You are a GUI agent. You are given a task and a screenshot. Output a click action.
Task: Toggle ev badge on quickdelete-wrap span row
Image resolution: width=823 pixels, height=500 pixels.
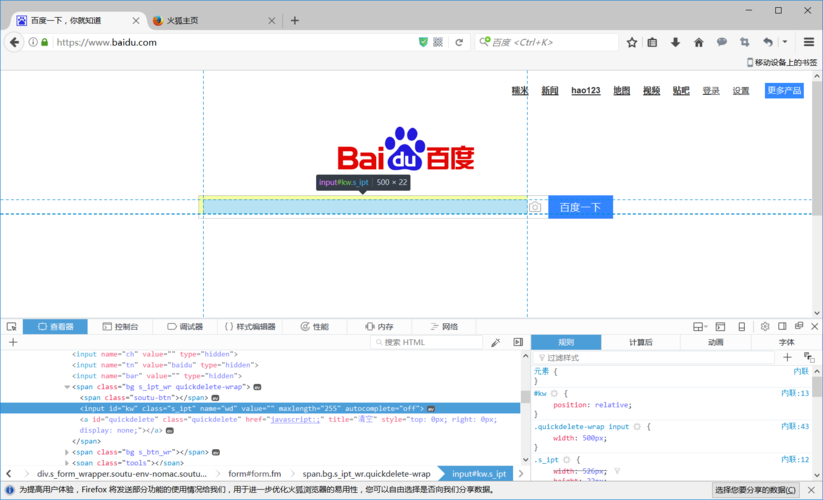click(x=257, y=387)
